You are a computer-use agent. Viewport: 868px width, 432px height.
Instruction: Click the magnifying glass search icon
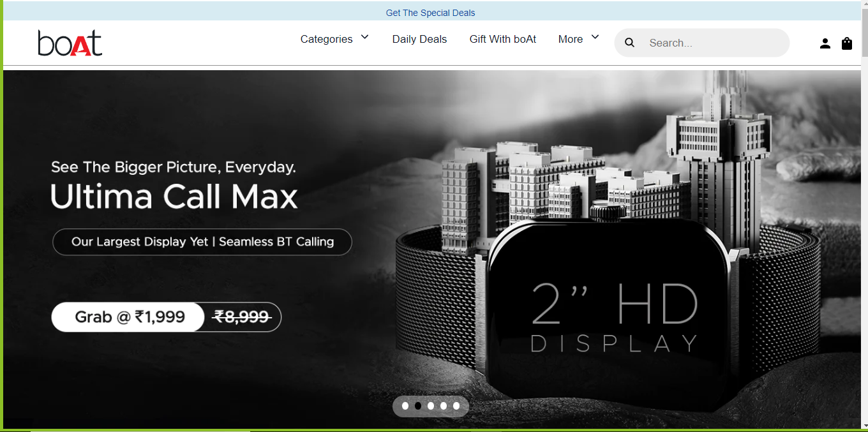tap(629, 43)
